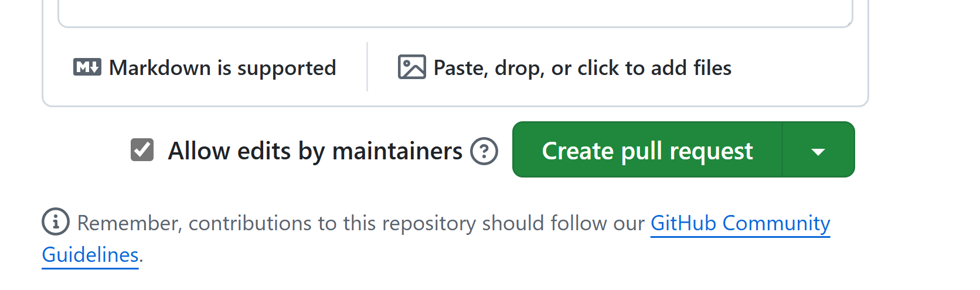This screenshot has height=290, width=980.
Task: Click the underlined word "Guidelines"
Action: coord(90,255)
